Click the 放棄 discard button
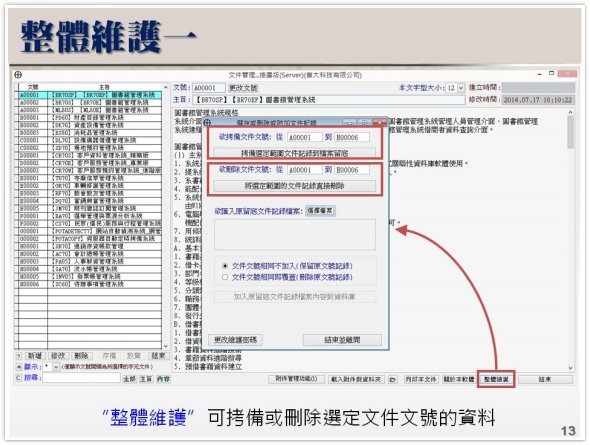Image resolution: width=590 pixels, height=445 pixels. 134,355
